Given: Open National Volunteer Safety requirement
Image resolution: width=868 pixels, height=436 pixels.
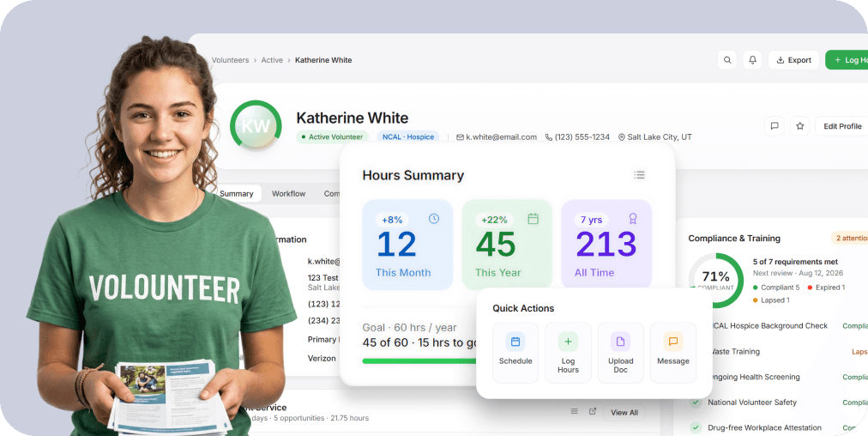Looking at the screenshot, I should click(x=779, y=403).
